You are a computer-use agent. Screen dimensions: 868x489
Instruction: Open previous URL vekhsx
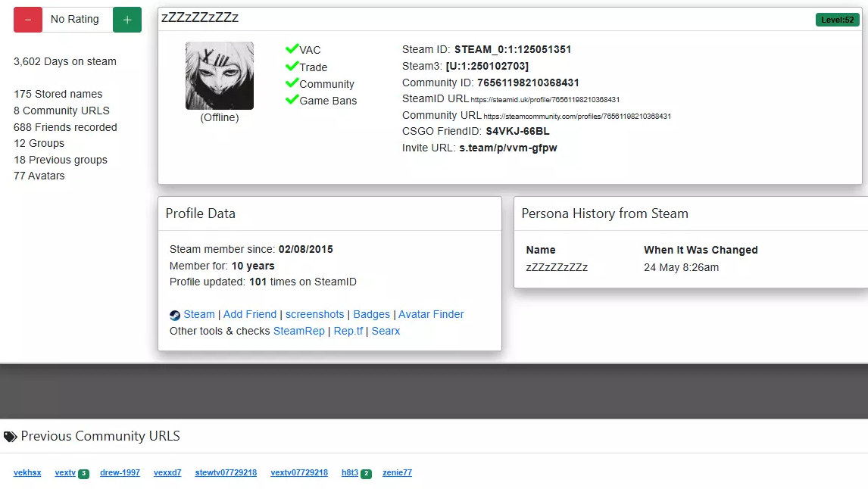(27, 472)
